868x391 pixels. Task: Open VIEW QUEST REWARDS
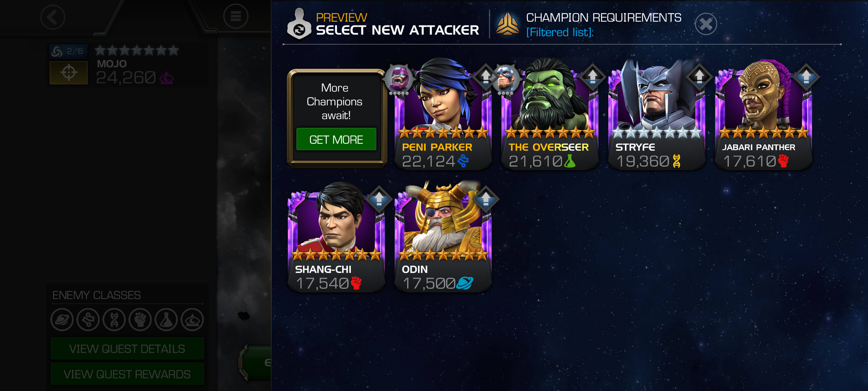point(127,374)
